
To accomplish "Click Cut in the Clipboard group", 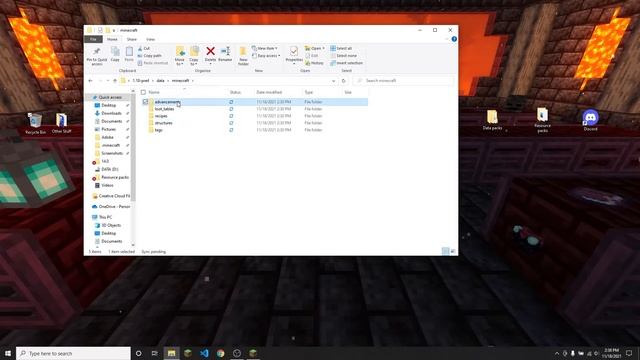I will click(x=144, y=48).
